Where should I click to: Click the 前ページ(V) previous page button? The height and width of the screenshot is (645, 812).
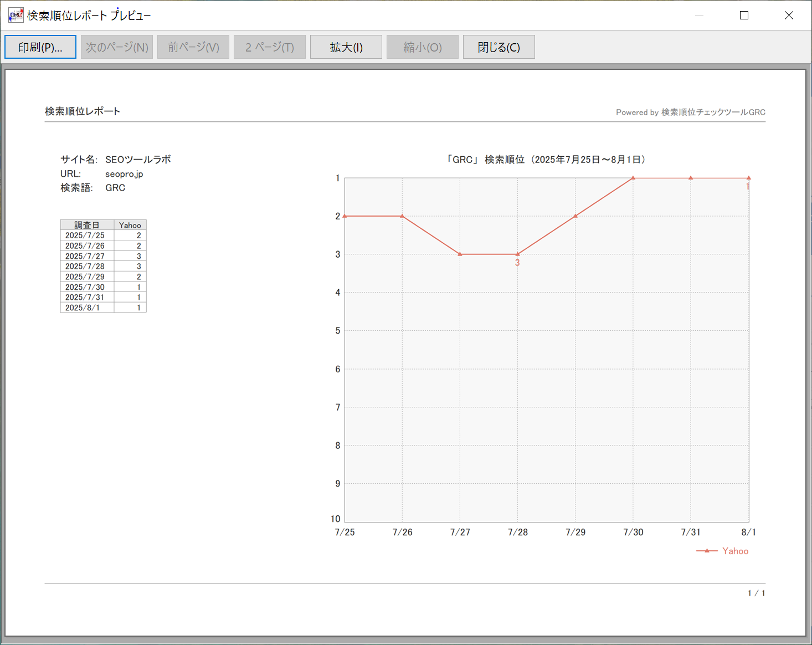[193, 47]
